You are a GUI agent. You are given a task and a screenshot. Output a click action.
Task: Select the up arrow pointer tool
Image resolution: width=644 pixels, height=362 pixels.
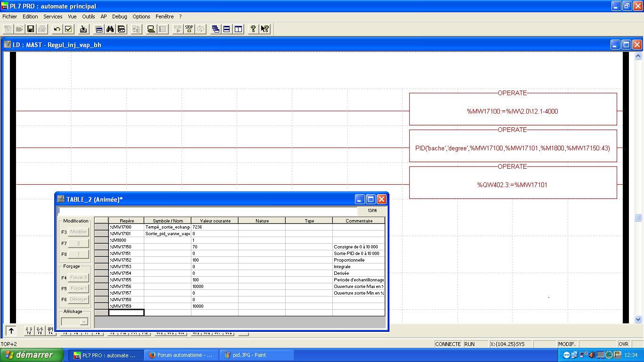point(11,330)
